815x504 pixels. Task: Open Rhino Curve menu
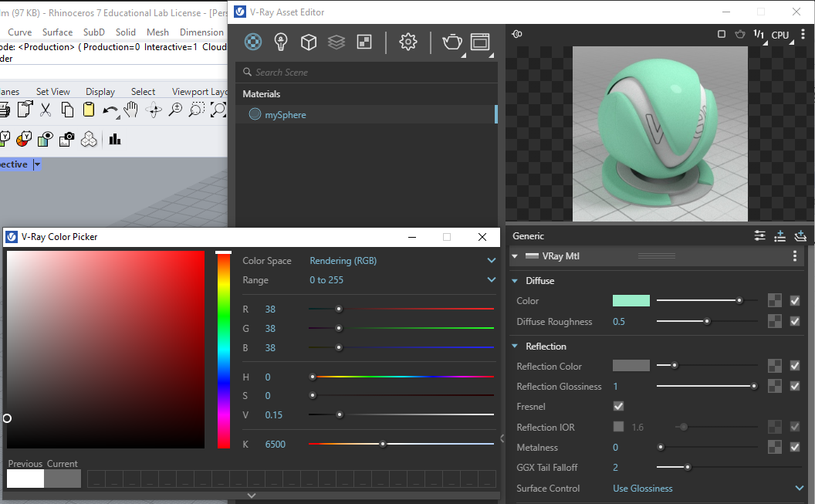pyautogui.click(x=20, y=32)
